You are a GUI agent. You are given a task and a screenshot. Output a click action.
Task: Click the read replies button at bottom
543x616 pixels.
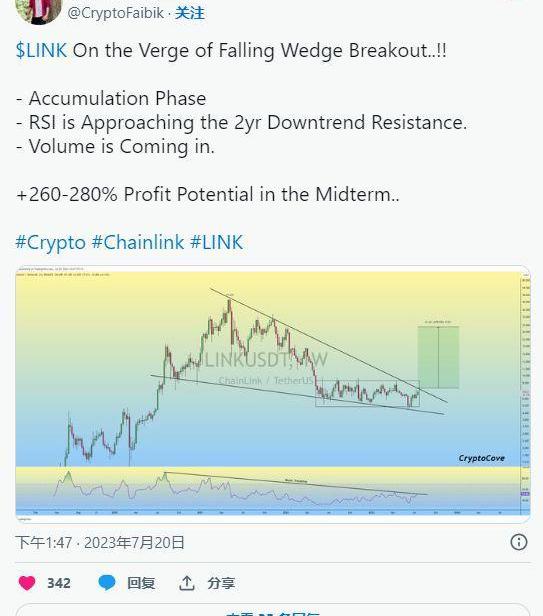[x=273, y=610]
